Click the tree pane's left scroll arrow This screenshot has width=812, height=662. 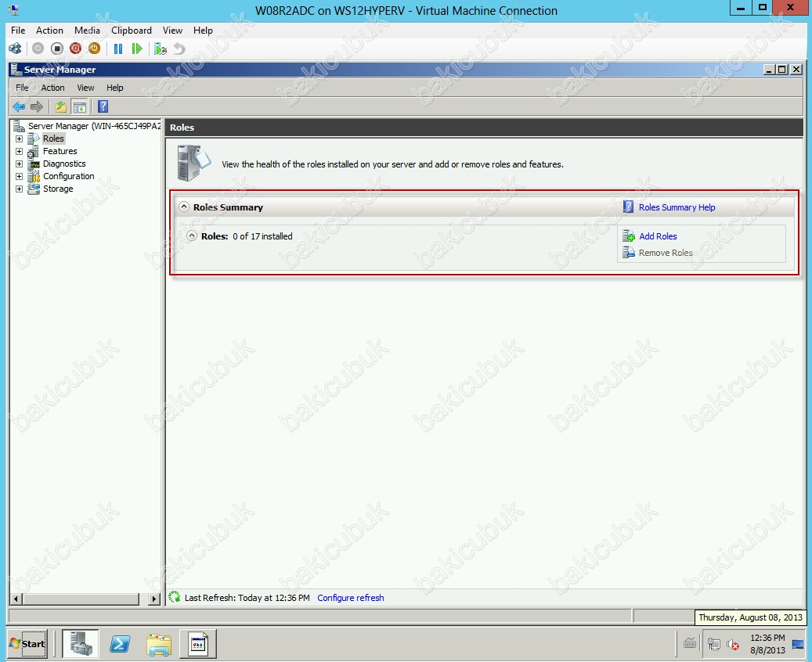click(16, 599)
